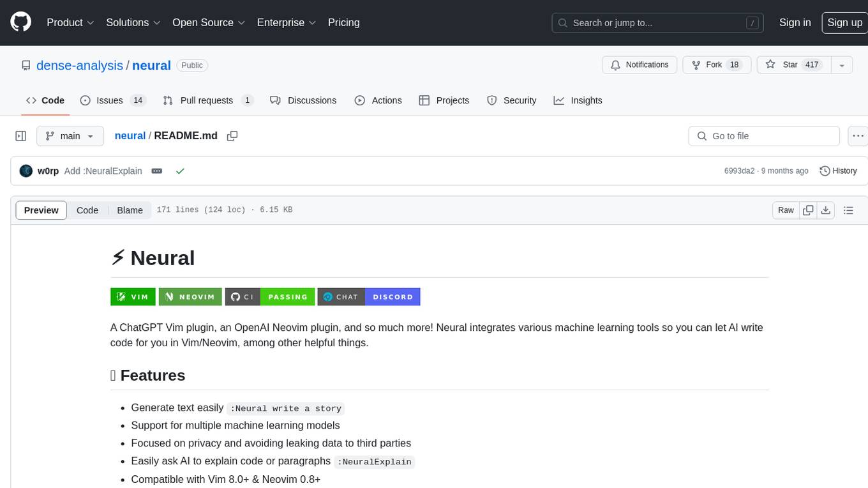
Task: Switch to the Projects tab
Action: click(444, 100)
